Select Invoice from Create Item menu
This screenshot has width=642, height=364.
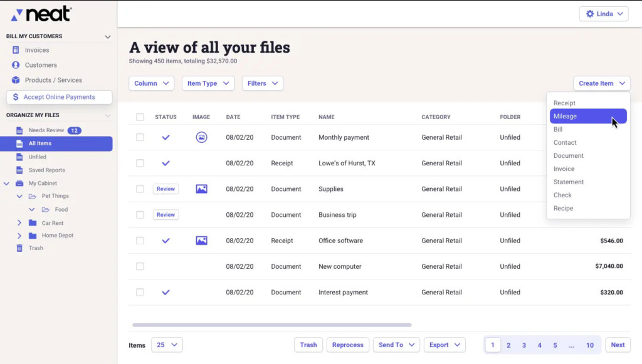(564, 169)
